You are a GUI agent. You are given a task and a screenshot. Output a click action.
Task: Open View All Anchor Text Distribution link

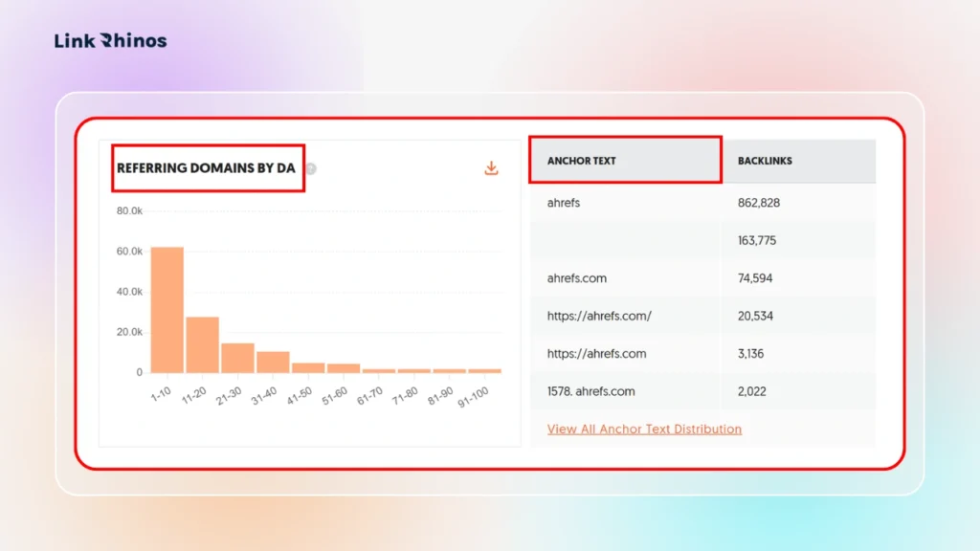(x=644, y=430)
